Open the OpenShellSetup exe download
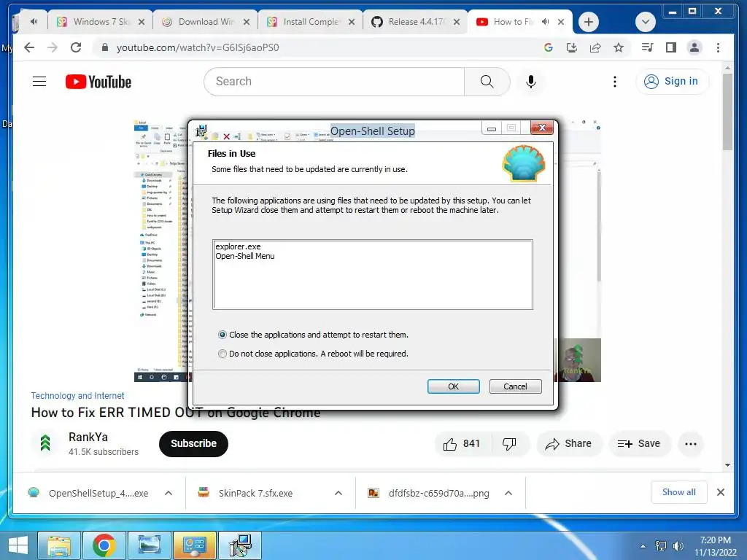Image resolution: width=747 pixels, height=560 pixels. click(x=88, y=494)
